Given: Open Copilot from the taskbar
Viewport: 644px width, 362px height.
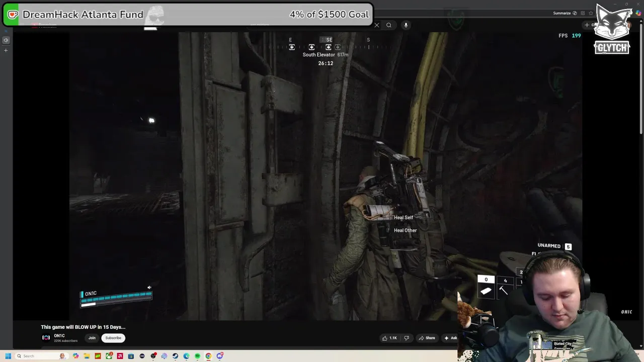Looking at the screenshot, I should [x=75, y=356].
